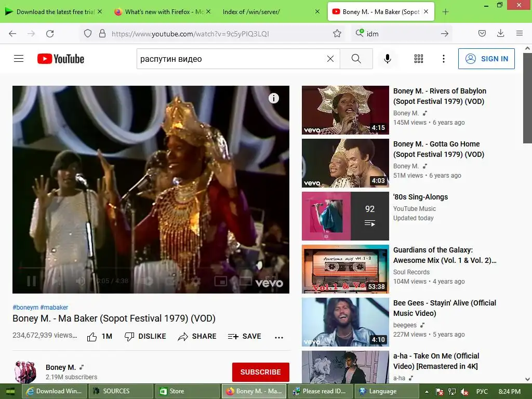Viewport: 532px width, 399px height.
Task: View site security padlock info
Action: [102, 34]
